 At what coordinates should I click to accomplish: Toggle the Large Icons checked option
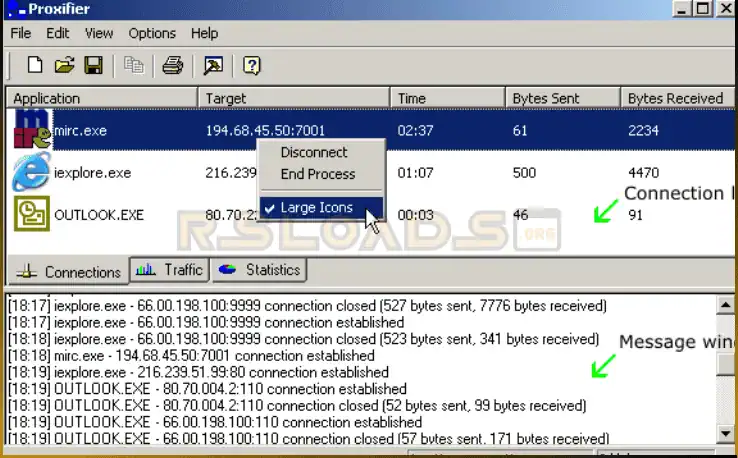(316, 208)
